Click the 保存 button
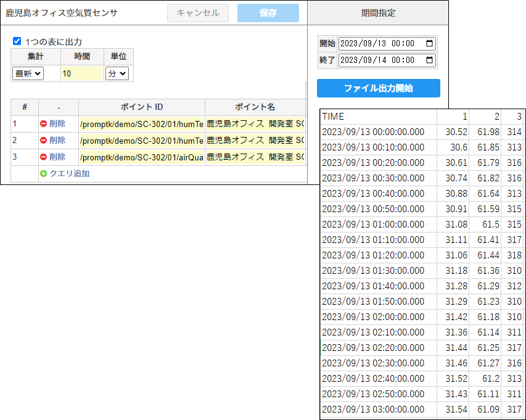Viewport: 526px width, 420px height. tap(268, 13)
